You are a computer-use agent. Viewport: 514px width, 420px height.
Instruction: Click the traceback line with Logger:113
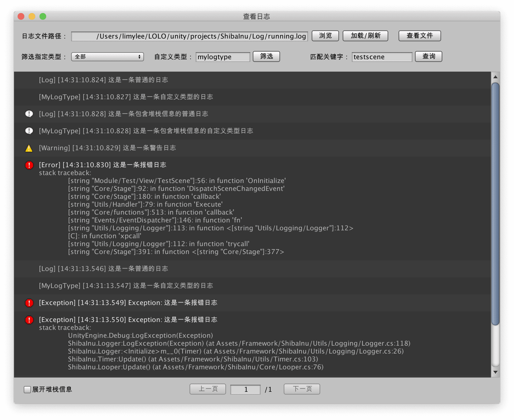[211, 228]
